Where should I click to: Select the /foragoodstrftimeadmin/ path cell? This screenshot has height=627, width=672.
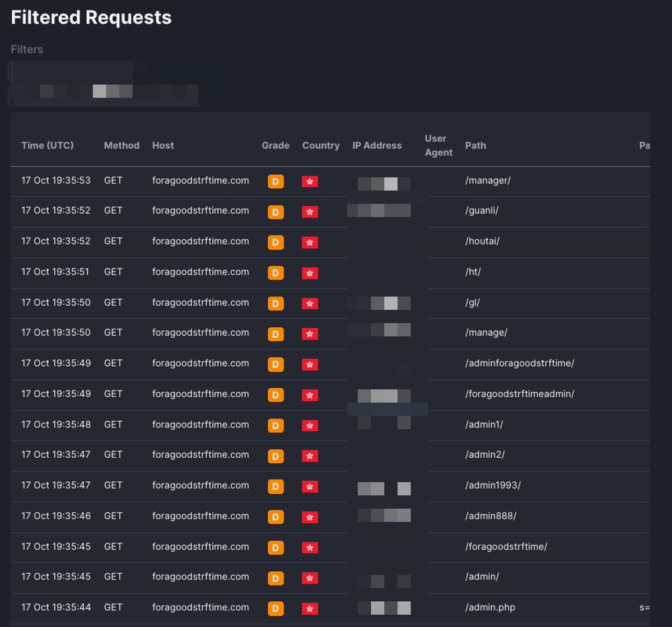pyautogui.click(x=520, y=394)
